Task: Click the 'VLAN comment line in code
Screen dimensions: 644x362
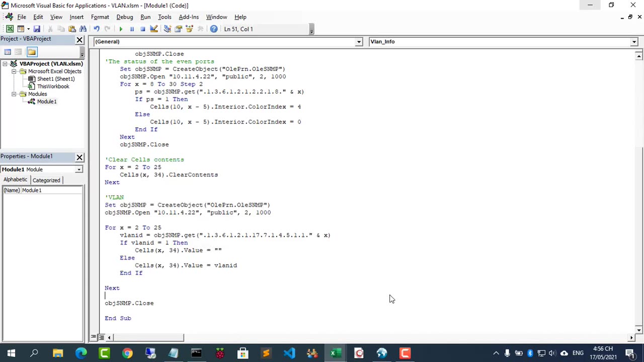Action: (x=114, y=198)
